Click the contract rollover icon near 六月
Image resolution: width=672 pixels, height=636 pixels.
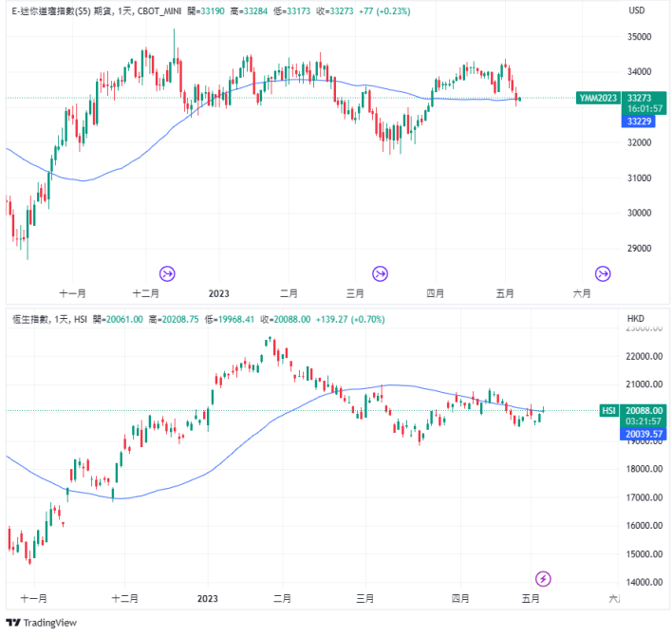(601, 273)
